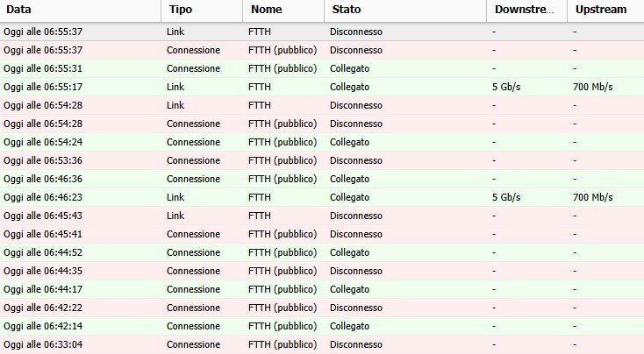
Task: Sort by the Data column header
Action: 81,10
